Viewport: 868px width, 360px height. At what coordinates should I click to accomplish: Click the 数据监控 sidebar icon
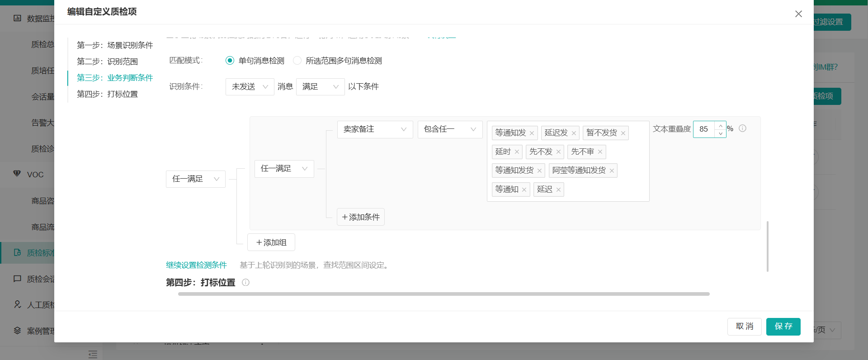(x=17, y=18)
